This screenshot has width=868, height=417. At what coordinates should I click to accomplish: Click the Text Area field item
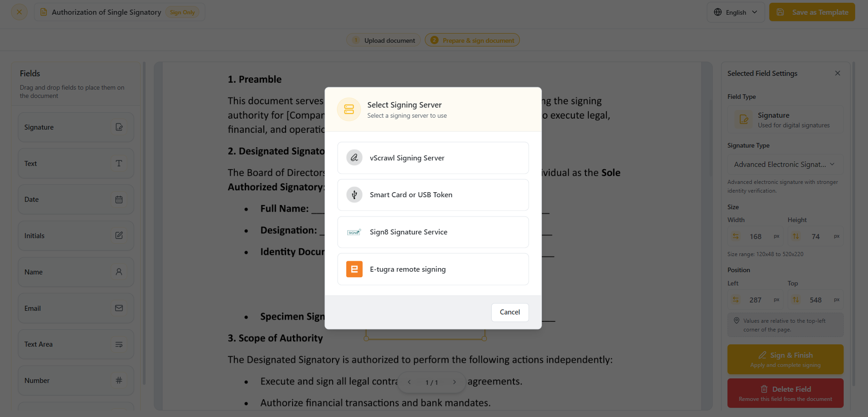76,344
